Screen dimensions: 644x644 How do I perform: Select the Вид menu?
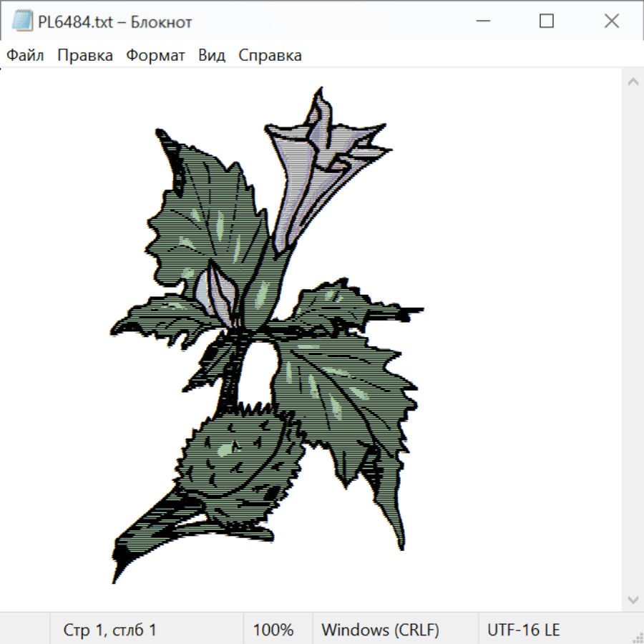212,56
